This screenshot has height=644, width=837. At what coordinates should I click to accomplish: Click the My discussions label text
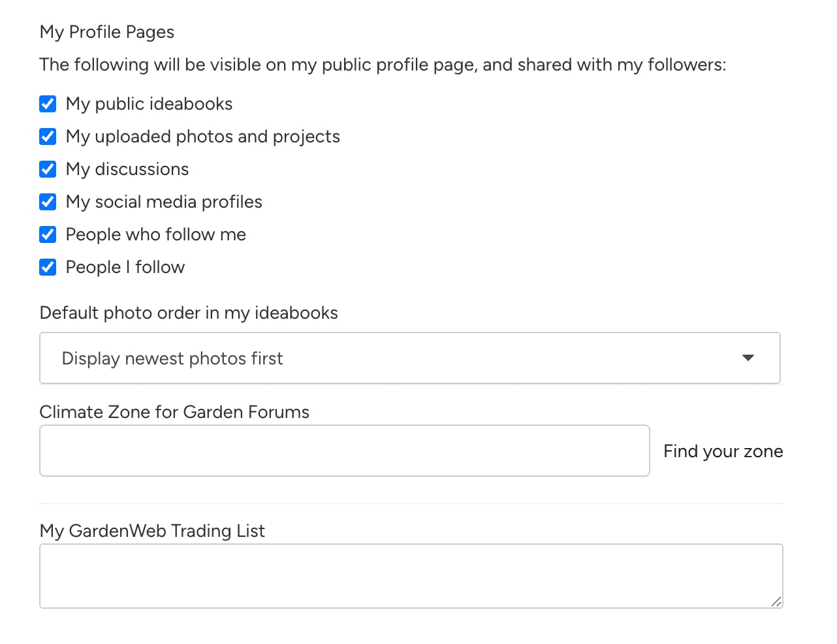127,169
